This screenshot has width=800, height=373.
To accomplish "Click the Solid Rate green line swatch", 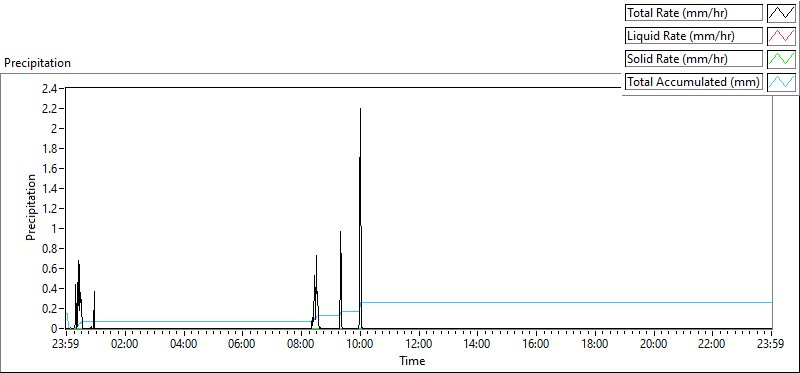I will click(781, 59).
